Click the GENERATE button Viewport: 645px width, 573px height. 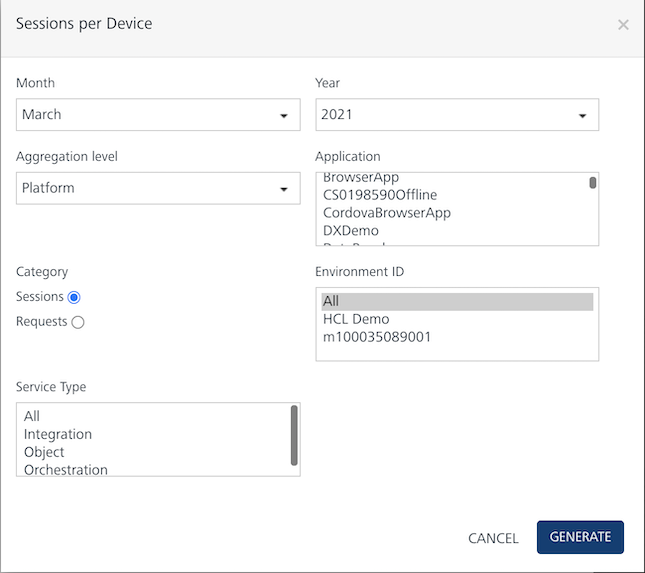[x=580, y=537]
